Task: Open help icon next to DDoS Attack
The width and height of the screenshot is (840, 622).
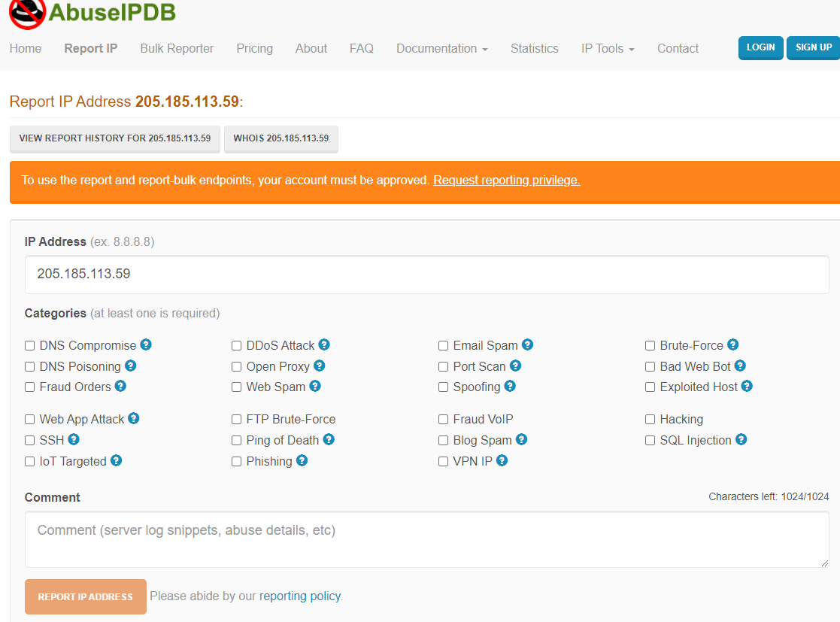Action: click(324, 344)
